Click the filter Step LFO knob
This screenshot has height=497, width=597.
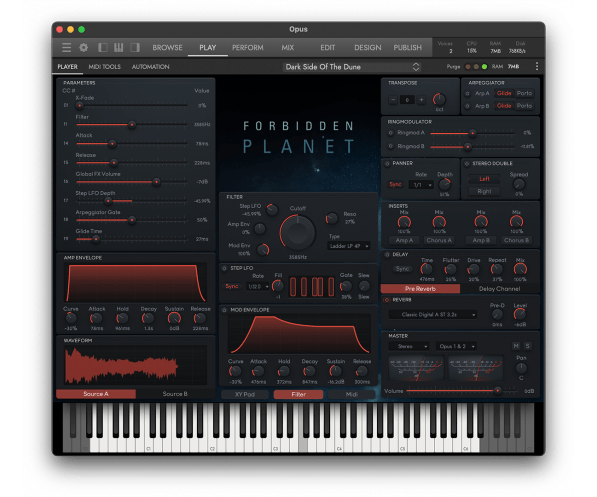(x=272, y=210)
